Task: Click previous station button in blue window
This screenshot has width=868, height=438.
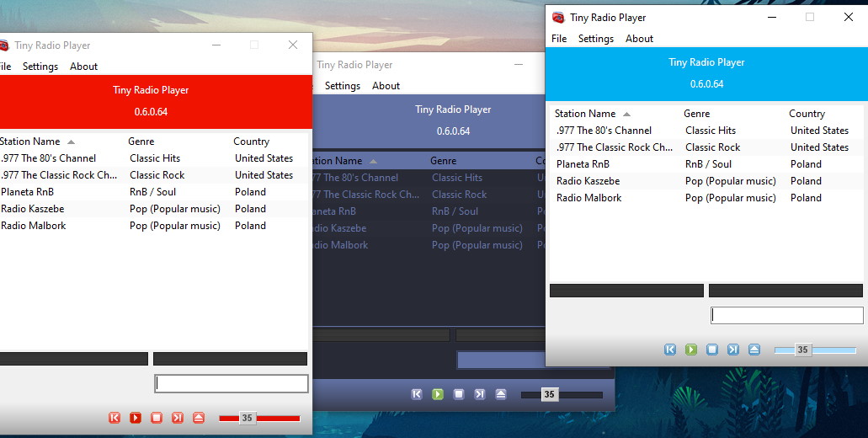Action: [x=670, y=350]
